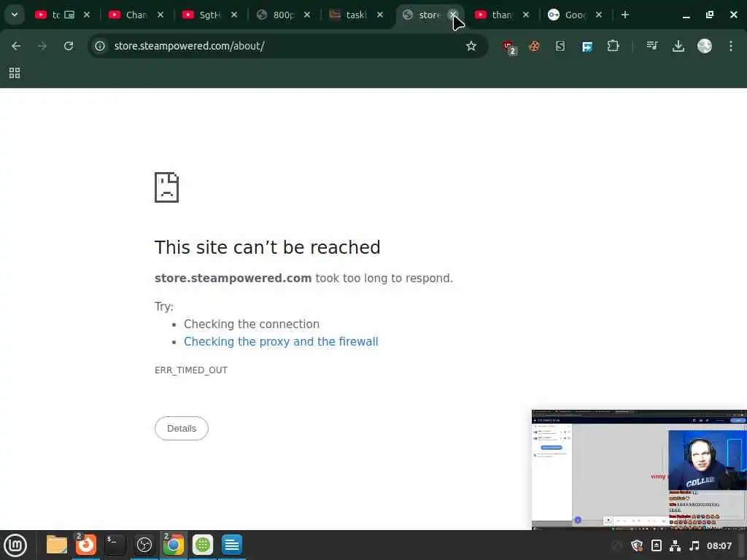Open a new browser tab
The image size is (747, 560).
(x=625, y=15)
